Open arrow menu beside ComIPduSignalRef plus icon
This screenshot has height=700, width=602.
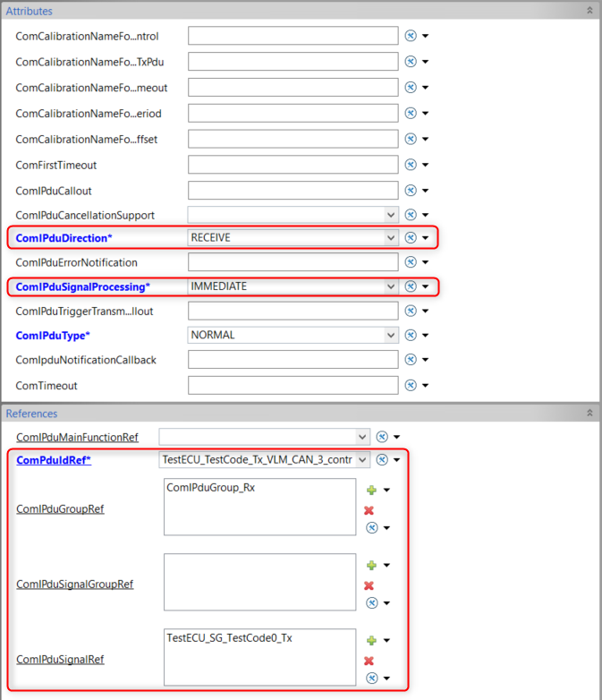click(387, 641)
